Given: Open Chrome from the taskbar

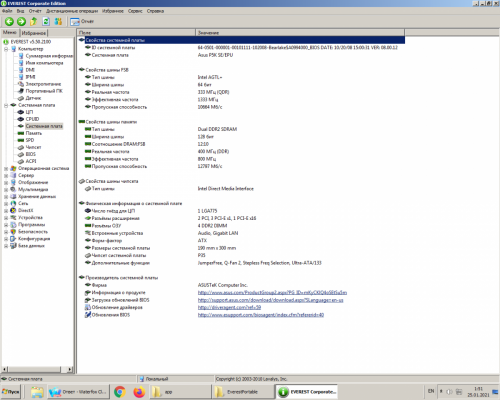Looking at the screenshot, I should click(x=120, y=392).
